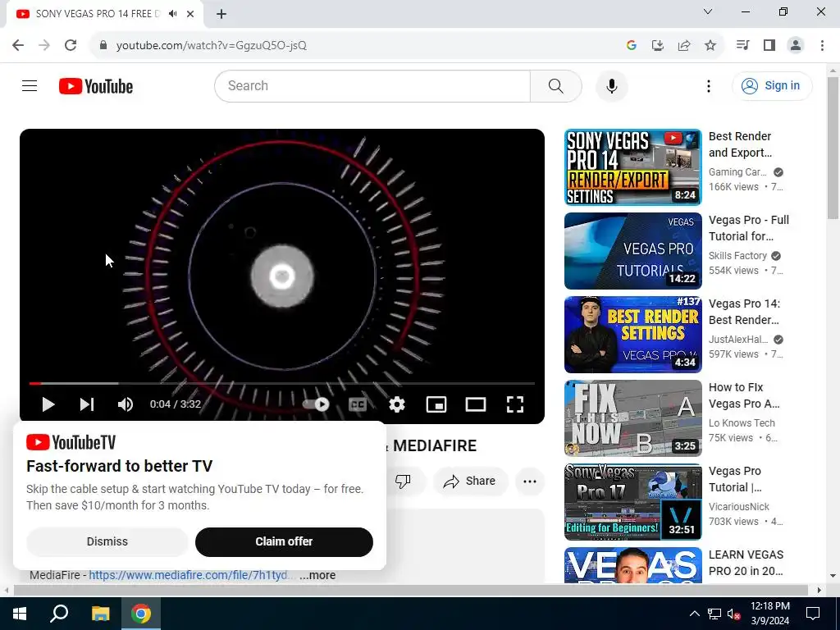Click the Sign in button

771,85
